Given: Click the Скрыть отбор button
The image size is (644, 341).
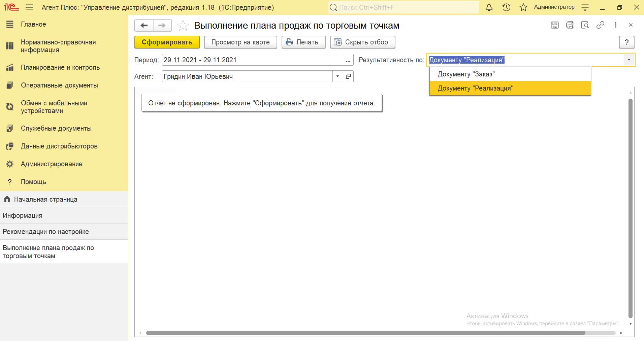Looking at the screenshot, I should pyautogui.click(x=362, y=42).
